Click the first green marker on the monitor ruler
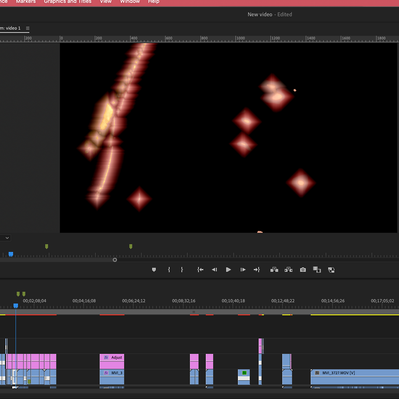 (x=47, y=246)
